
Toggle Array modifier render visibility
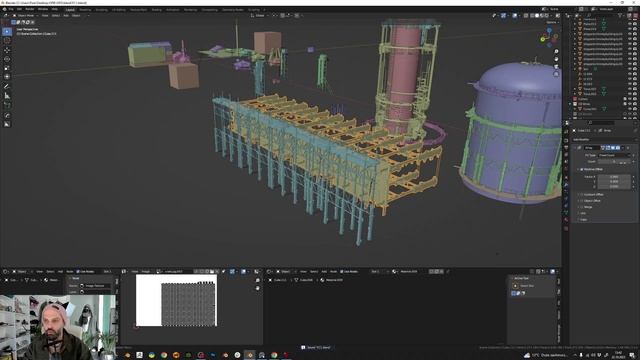click(x=618, y=148)
